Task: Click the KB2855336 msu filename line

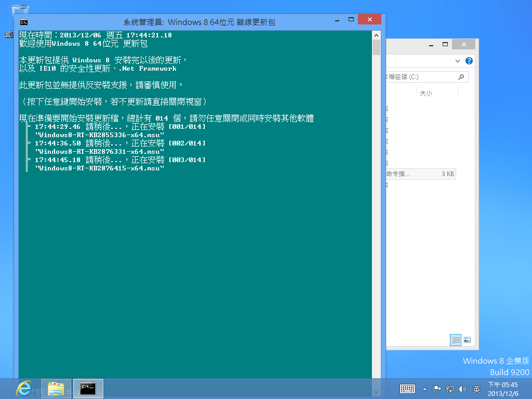Action: pos(99,135)
